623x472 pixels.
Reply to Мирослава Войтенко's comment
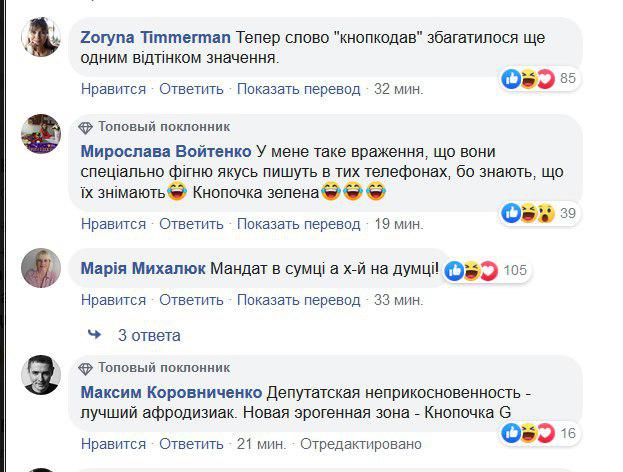(191, 223)
